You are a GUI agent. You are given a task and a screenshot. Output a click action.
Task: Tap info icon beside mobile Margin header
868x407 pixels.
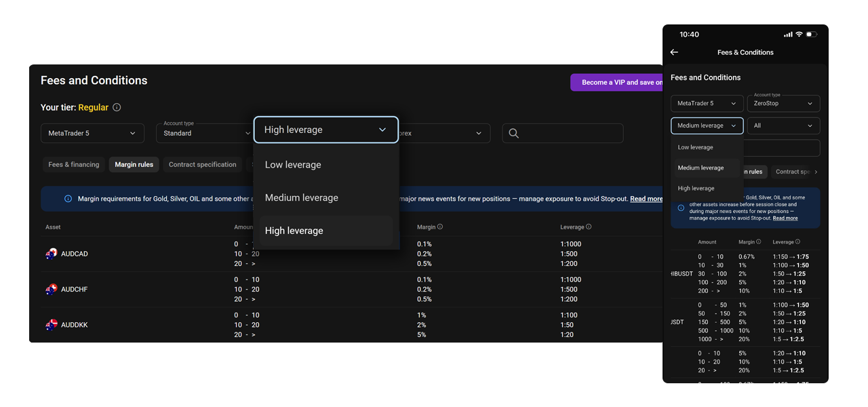tap(759, 241)
